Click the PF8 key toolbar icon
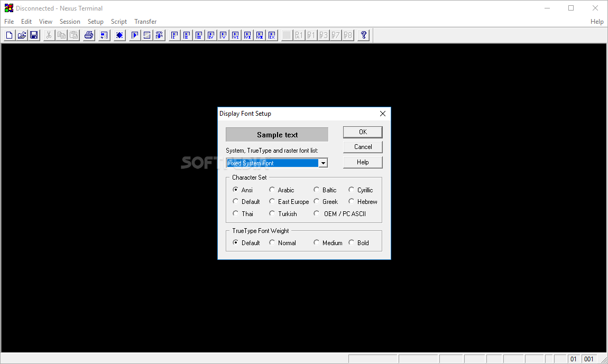Viewport: 608px width, 364px height. click(x=348, y=35)
